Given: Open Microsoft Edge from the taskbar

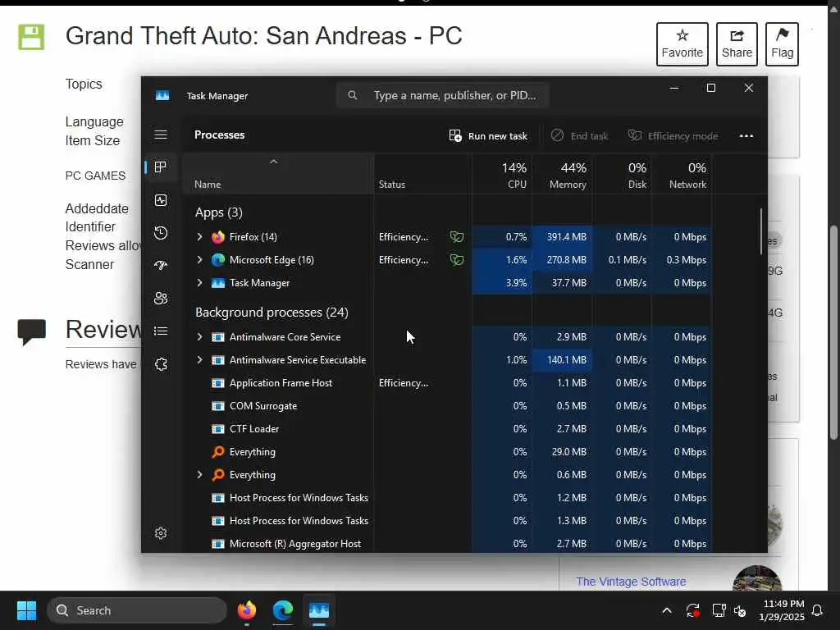Looking at the screenshot, I should pos(282,610).
